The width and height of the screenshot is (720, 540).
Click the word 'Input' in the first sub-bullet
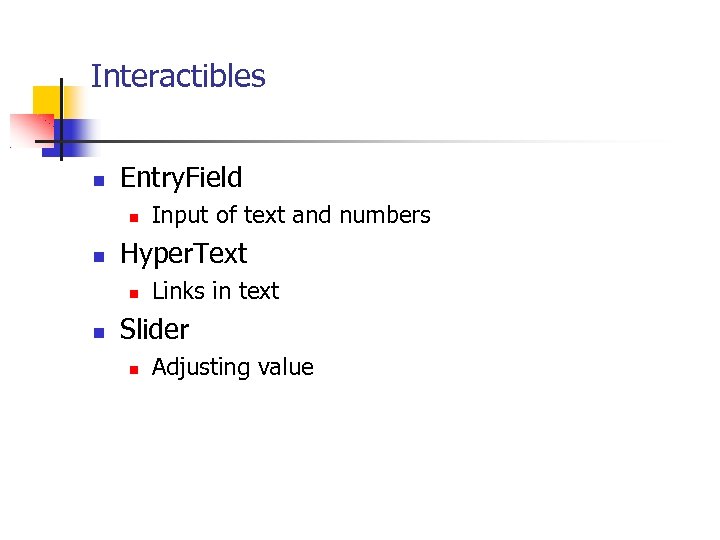(x=176, y=215)
